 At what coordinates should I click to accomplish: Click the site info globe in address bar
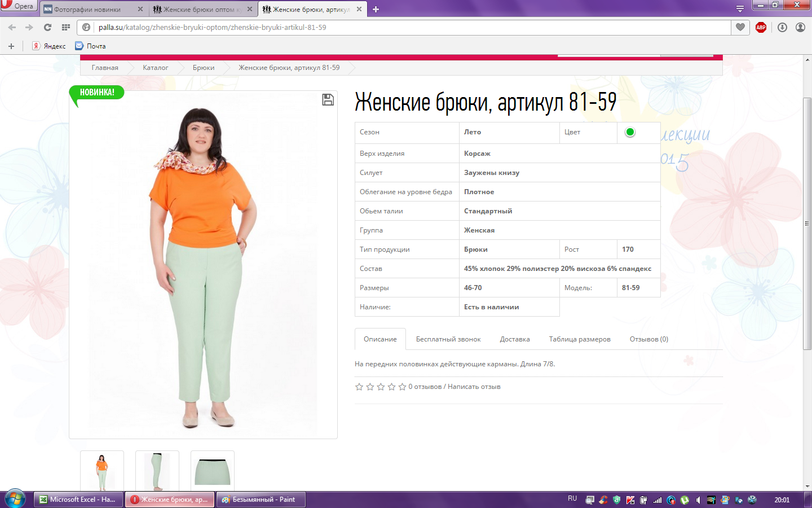86,27
